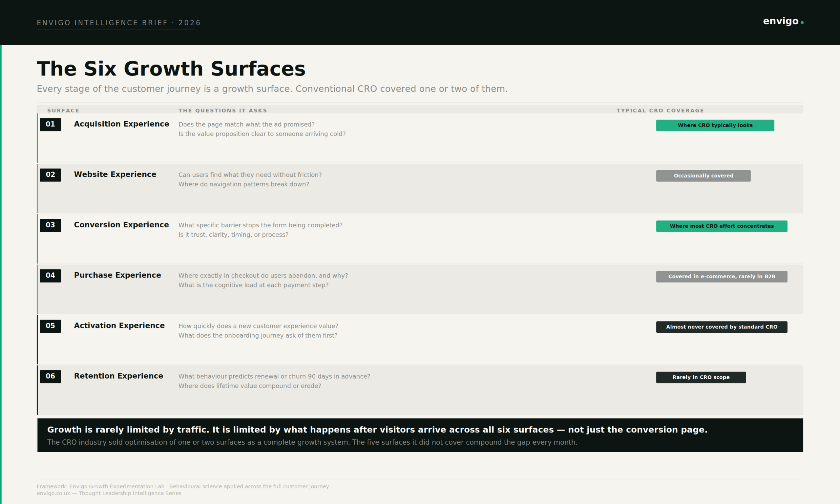Select 'Acquisition Experience' row title
The width and height of the screenshot is (840, 504).
pyautogui.click(x=121, y=124)
